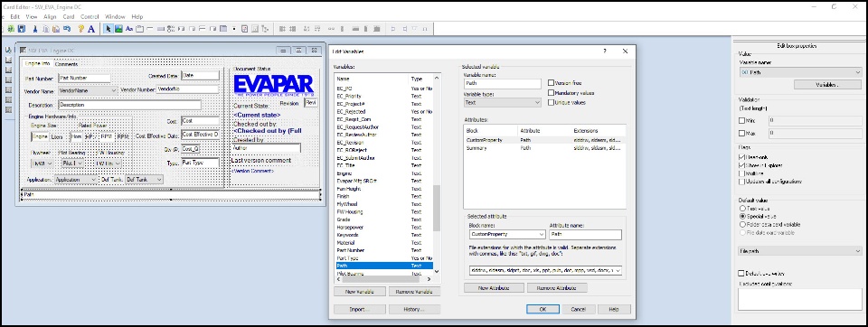Switch to Comments tab on card
Viewport: 868px width, 327px height.
pos(66,64)
